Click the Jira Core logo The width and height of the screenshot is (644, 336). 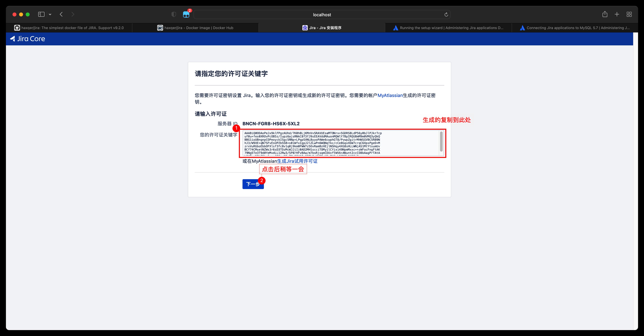27,39
